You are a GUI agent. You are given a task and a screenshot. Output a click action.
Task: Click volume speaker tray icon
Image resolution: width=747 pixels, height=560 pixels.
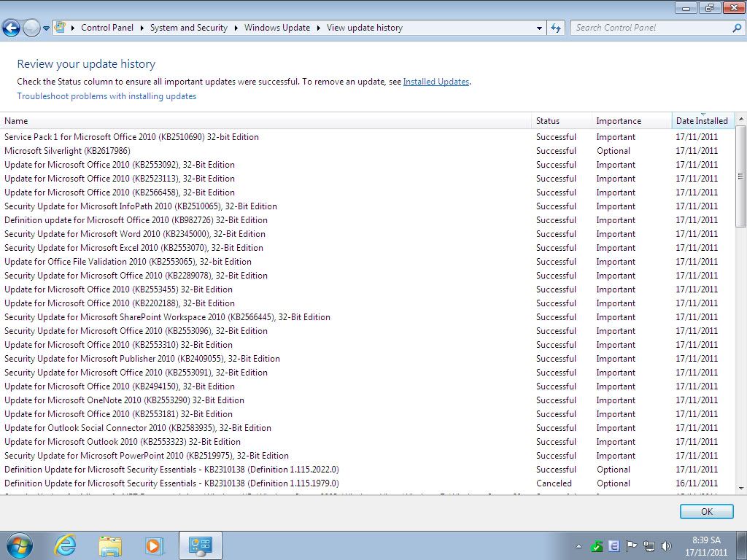667,546
